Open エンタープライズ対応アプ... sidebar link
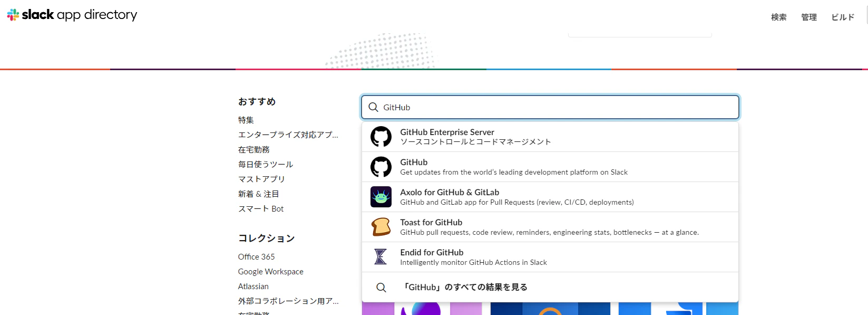Viewport: 868px width, 315px height. click(288, 135)
